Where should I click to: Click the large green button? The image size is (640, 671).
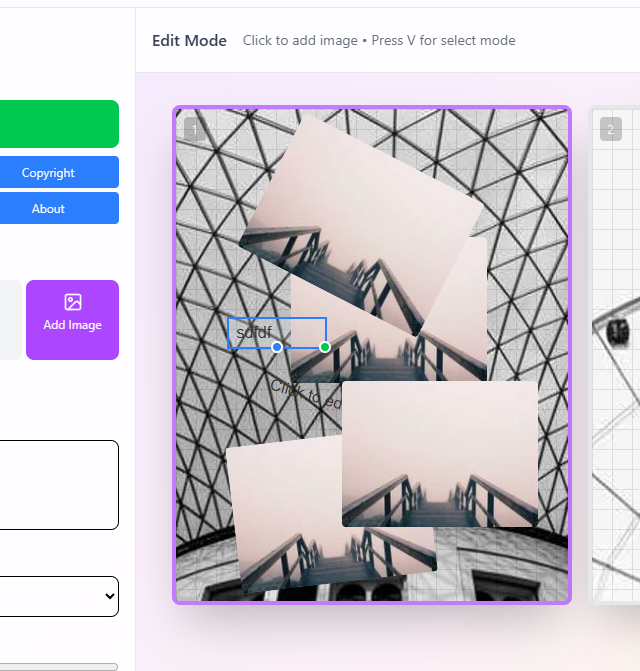59,124
